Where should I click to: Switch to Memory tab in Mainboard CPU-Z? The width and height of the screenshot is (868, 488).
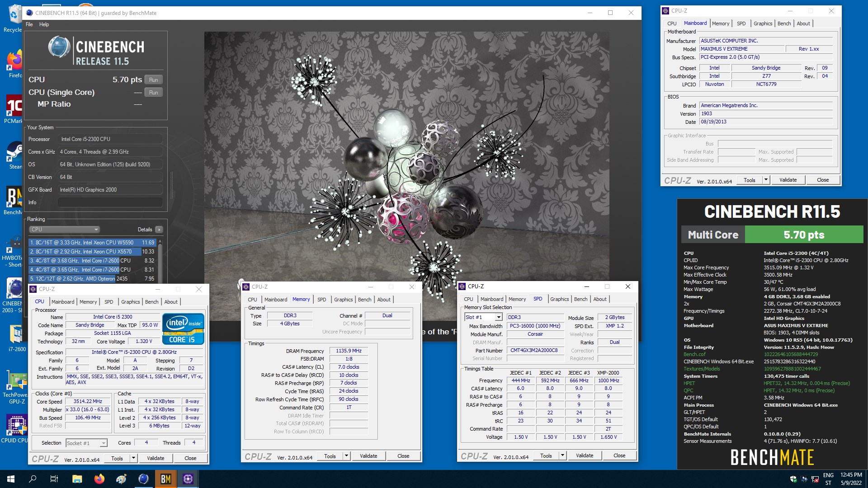[720, 23]
